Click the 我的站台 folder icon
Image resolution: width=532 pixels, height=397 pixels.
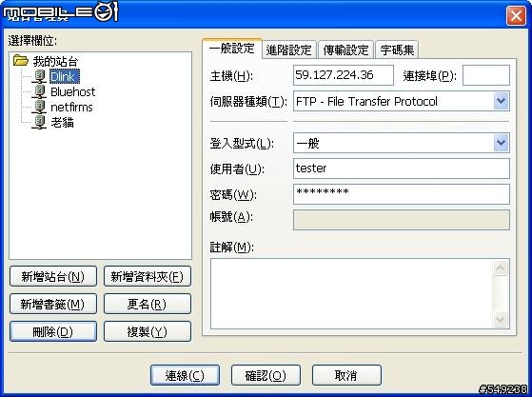point(21,61)
